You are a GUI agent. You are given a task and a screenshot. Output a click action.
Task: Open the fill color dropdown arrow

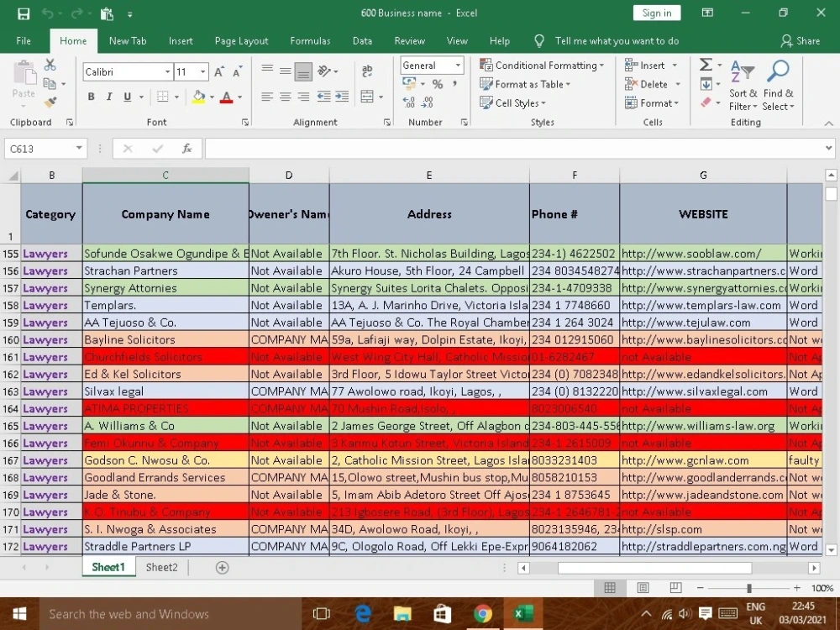pyautogui.click(x=212, y=97)
